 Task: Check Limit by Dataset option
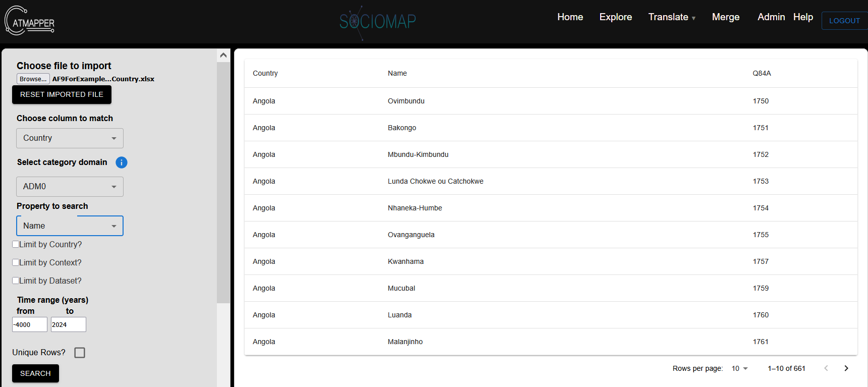point(16,281)
